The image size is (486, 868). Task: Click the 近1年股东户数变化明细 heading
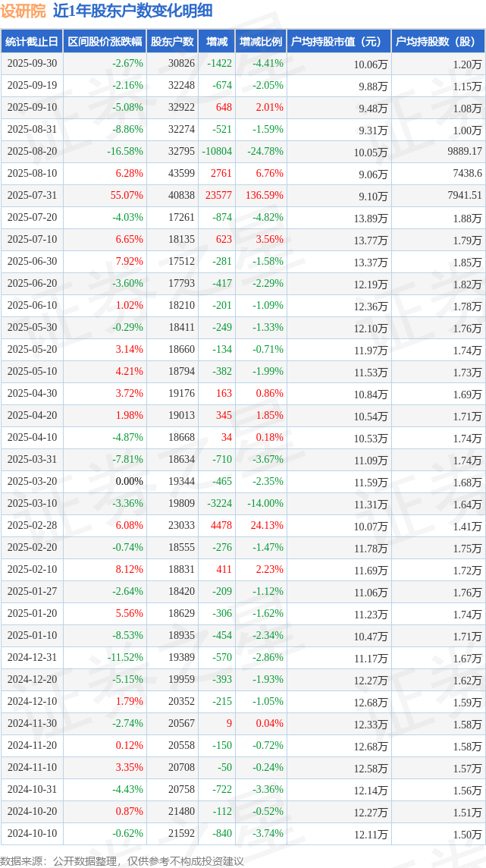tap(133, 11)
